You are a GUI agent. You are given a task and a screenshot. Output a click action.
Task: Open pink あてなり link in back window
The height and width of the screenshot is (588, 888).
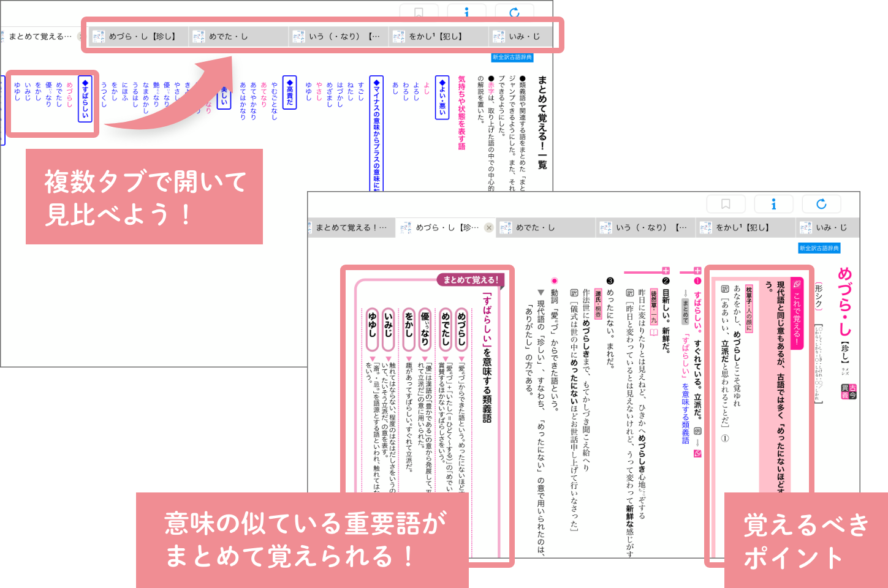pos(264,95)
